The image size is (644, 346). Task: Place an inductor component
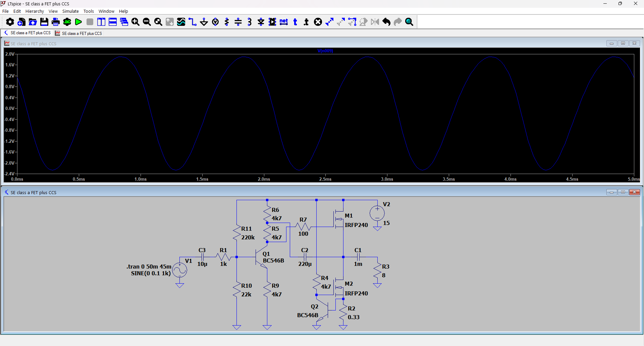pyautogui.click(x=250, y=22)
